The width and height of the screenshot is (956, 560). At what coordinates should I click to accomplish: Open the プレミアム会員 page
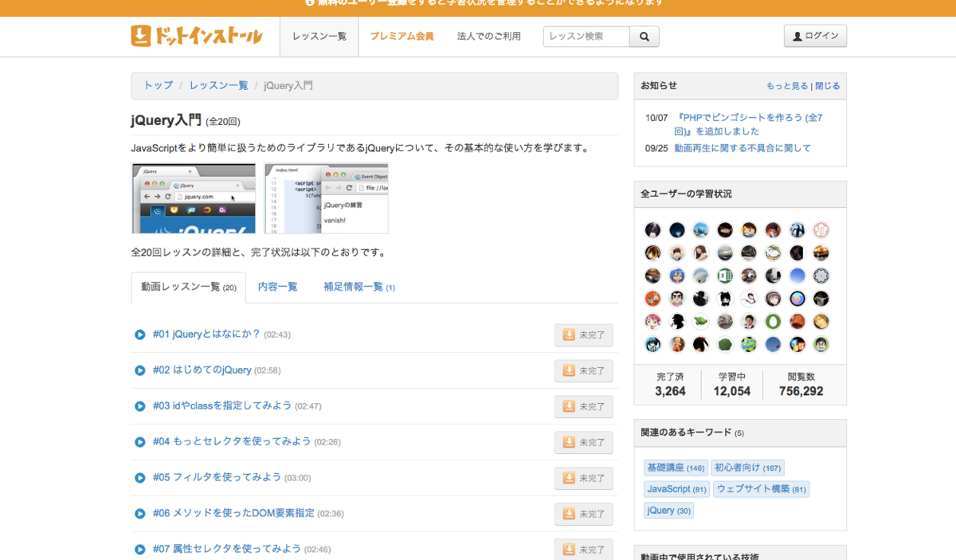(x=402, y=36)
